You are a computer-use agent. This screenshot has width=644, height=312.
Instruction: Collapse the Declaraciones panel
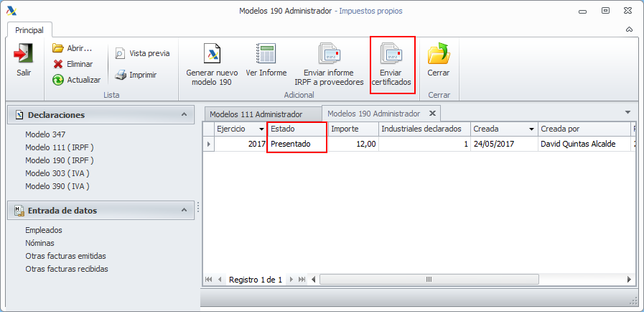[185, 115]
